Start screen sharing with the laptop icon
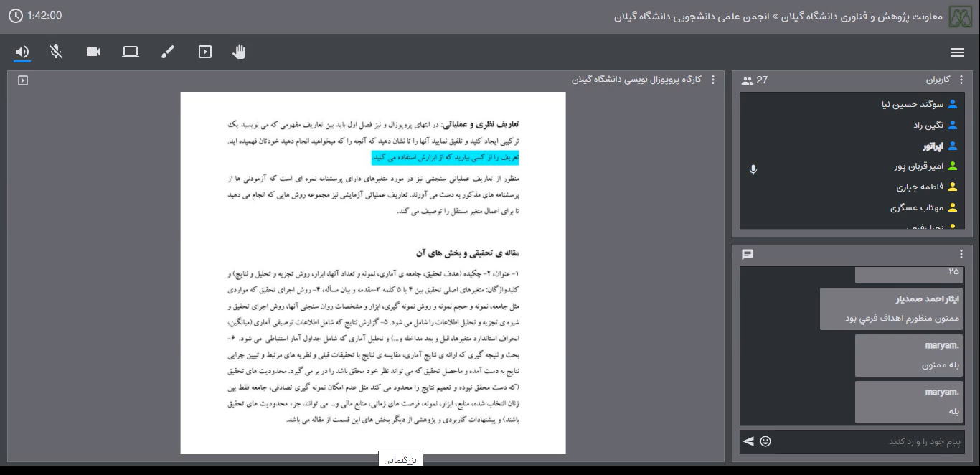The image size is (980, 475). pyautogui.click(x=131, y=52)
